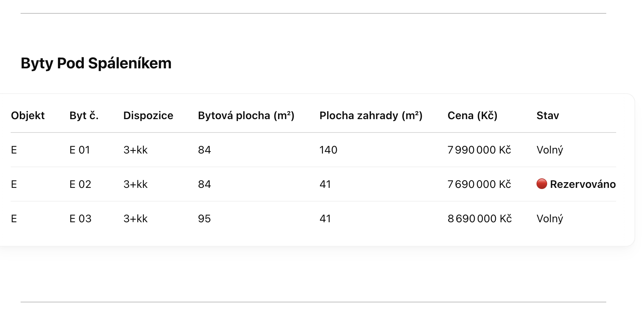Click the red Rezervováno status dot
The image size is (644, 320).
click(x=541, y=184)
